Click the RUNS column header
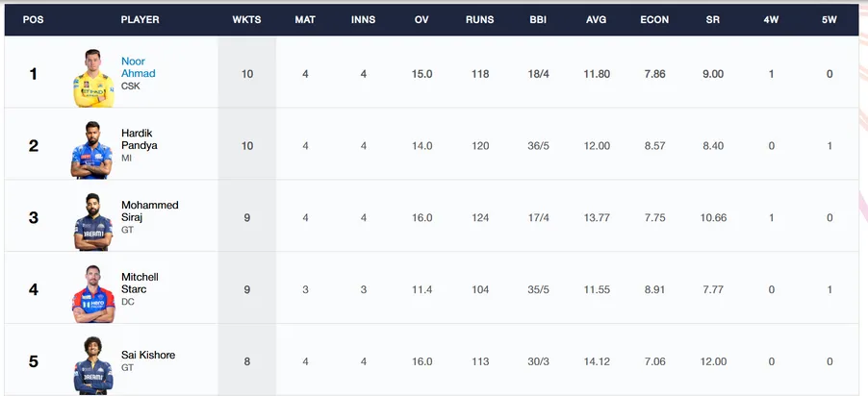 tap(480, 19)
